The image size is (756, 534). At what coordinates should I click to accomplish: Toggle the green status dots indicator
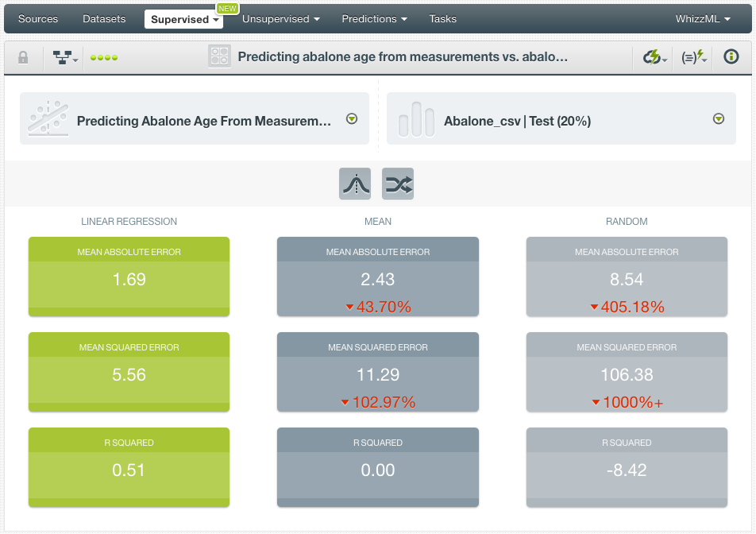click(x=102, y=57)
